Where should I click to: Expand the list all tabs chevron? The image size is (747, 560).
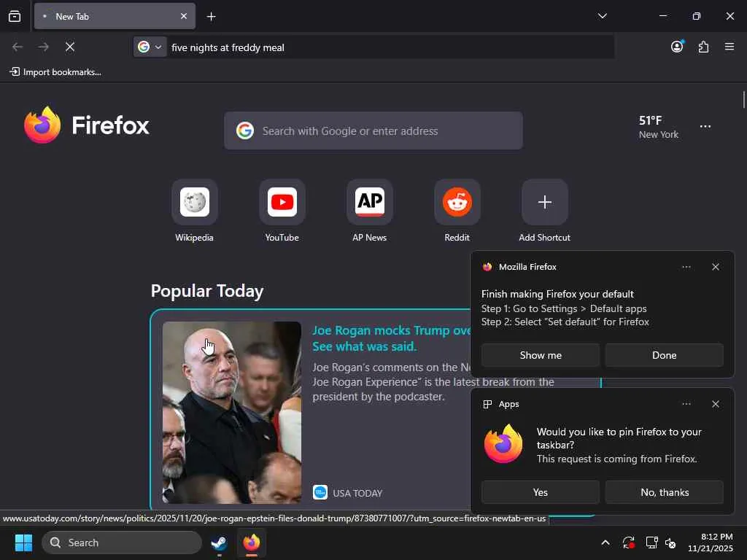coord(602,16)
